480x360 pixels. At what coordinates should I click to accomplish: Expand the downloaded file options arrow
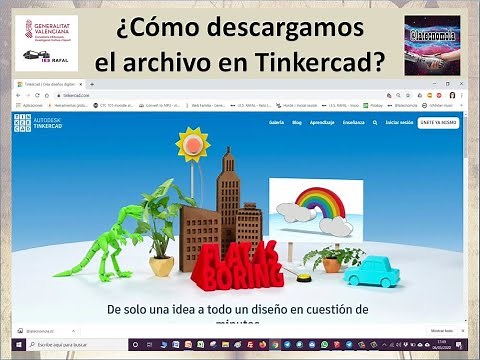coord(73,331)
